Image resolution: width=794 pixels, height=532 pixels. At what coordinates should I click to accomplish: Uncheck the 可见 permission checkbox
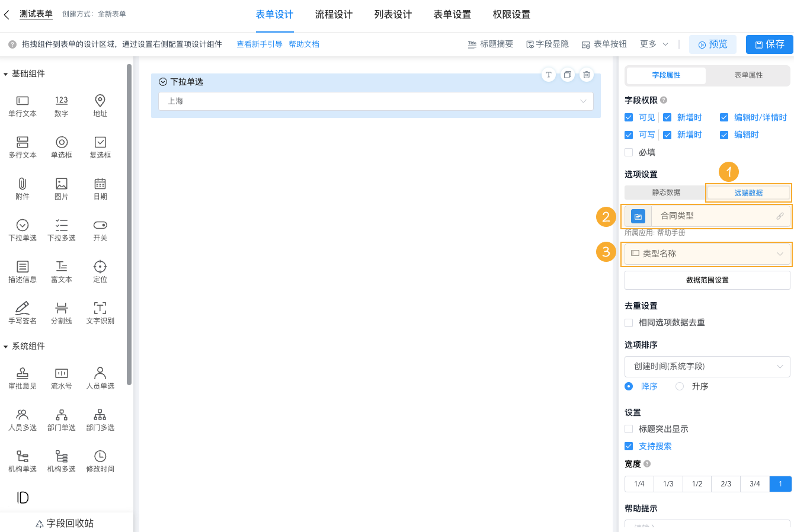(x=629, y=117)
